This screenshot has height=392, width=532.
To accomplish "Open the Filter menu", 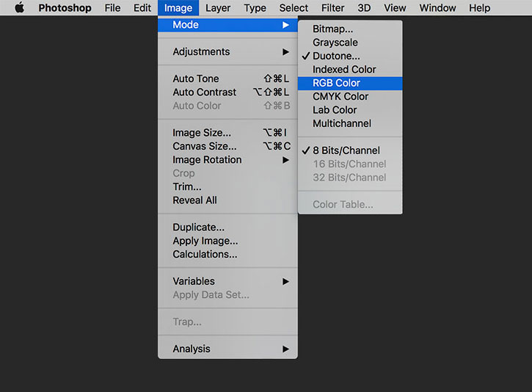I will pyautogui.click(x=332, y=8).
